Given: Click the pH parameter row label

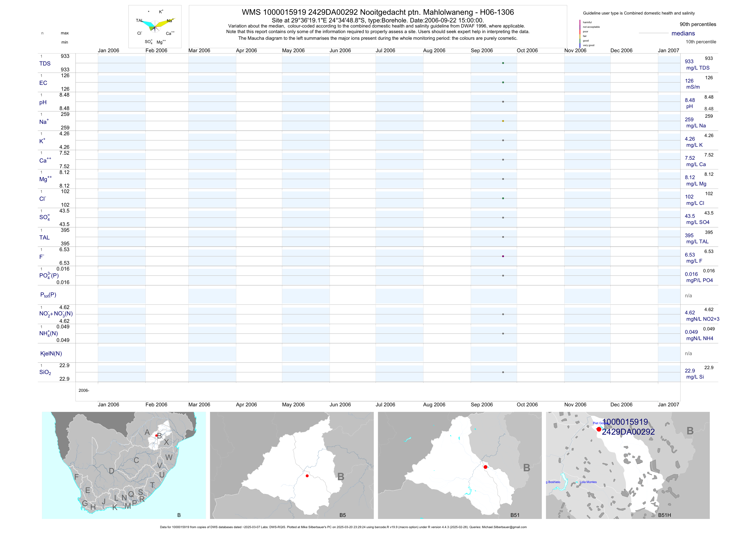Looking at the screenshot, I should tap(43, 102).
